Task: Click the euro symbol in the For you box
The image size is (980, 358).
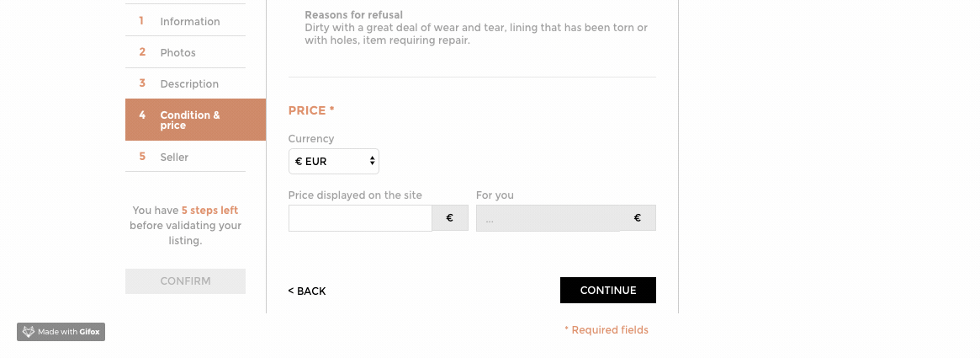Action: pyautogui.click(x=638, y=218)
